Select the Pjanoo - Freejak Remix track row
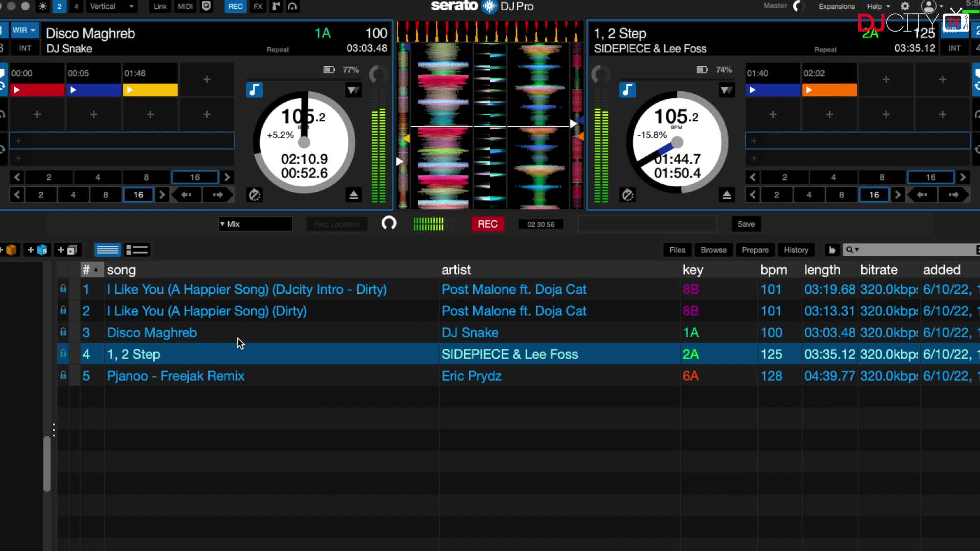Image resolution: width=980 pixels, height=551 pixels. click(x=518, y=376)
